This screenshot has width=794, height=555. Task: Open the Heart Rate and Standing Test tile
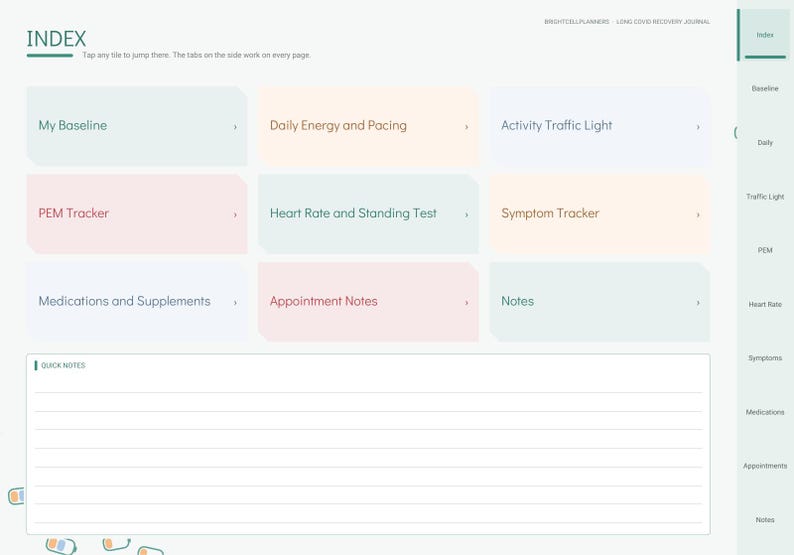pos(368,214)
